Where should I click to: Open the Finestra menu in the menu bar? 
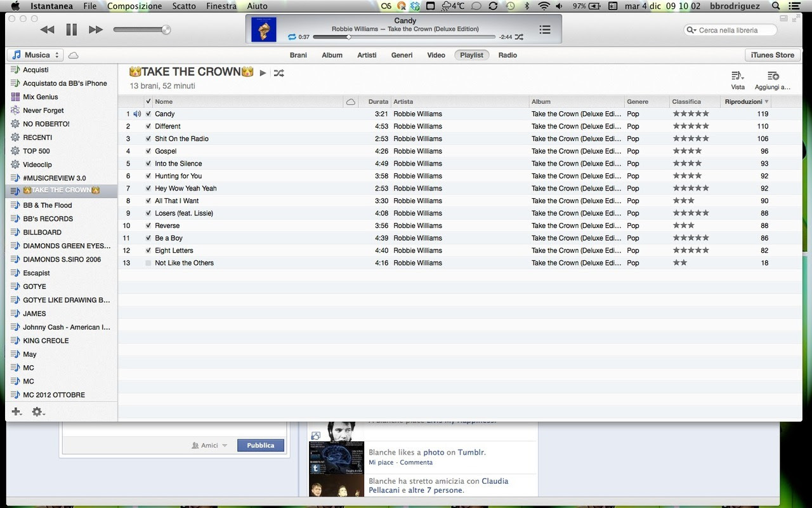click(x=221, y=6)
